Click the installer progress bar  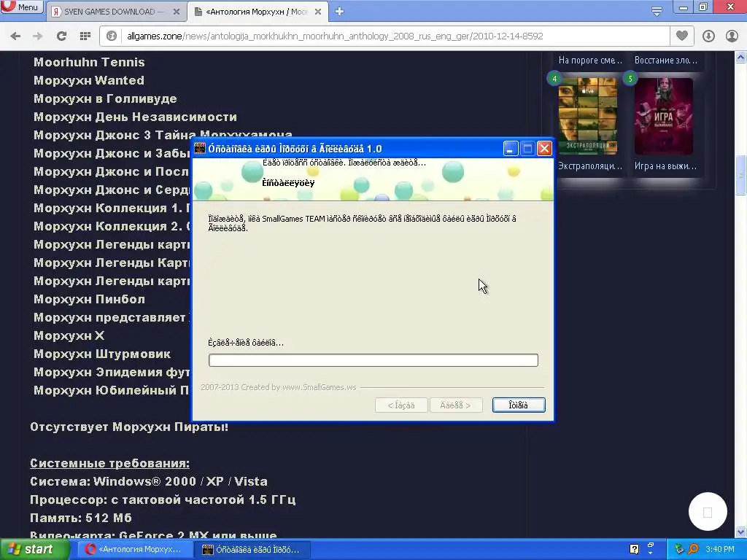373,360
